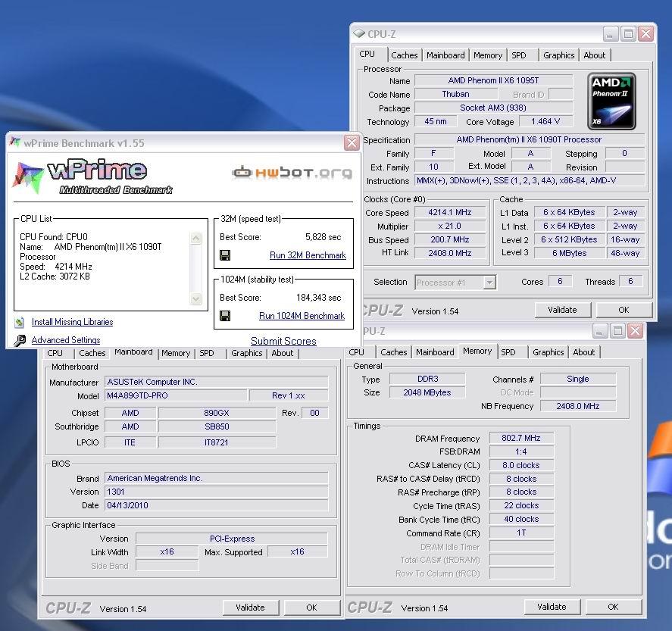This screenshot has width=672, height=631.
Task: Maximize the Memory CPU-Z window
Action: 617,331
